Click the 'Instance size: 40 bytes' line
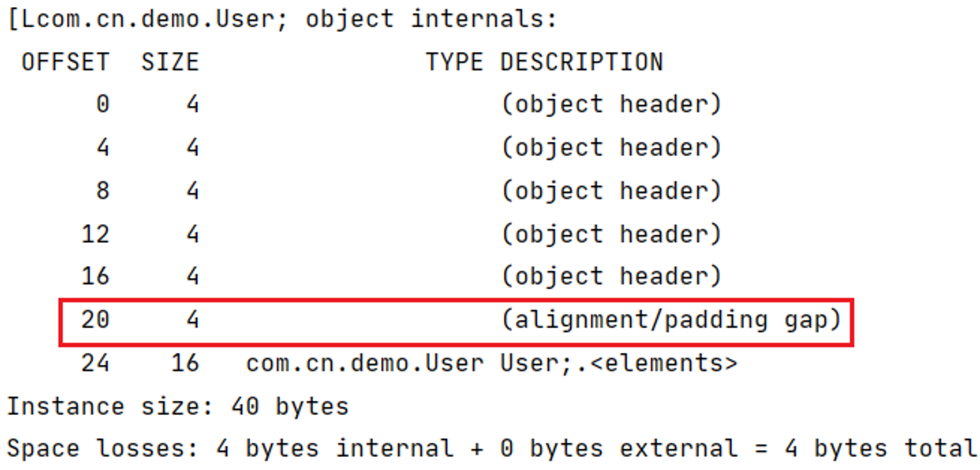This screenshot has width=980, height=470. [x=178, y=406]
